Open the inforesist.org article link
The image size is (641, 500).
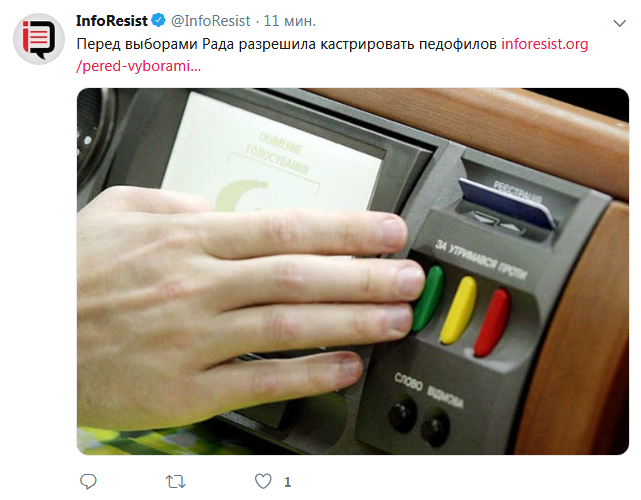tap(545, 44)
